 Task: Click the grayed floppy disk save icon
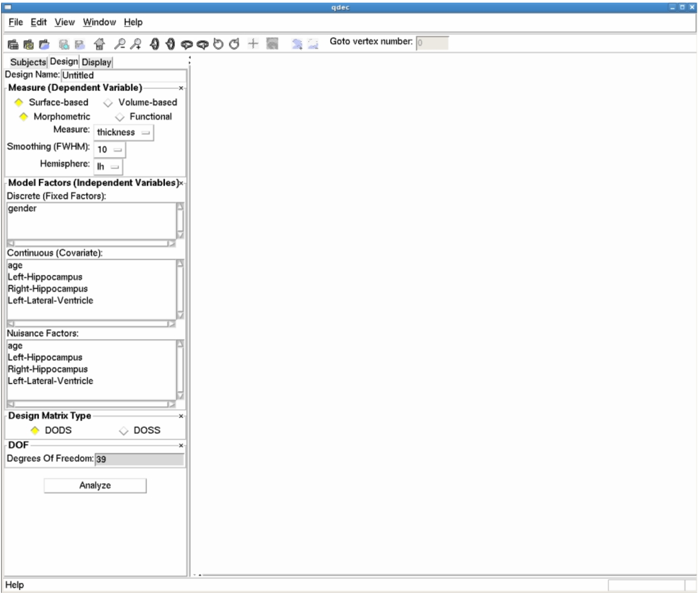[80, 44]
